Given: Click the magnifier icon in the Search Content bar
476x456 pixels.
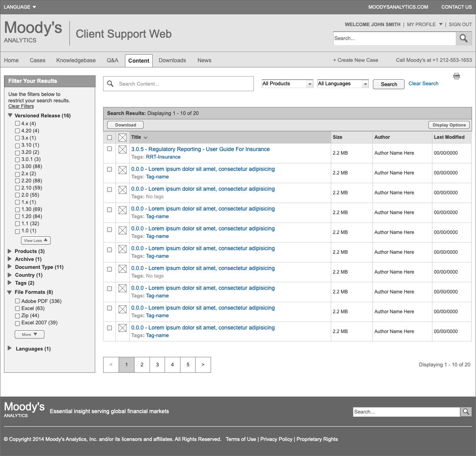Looking at the screenshot, I should pyautogui.click(x=110, y=84).
